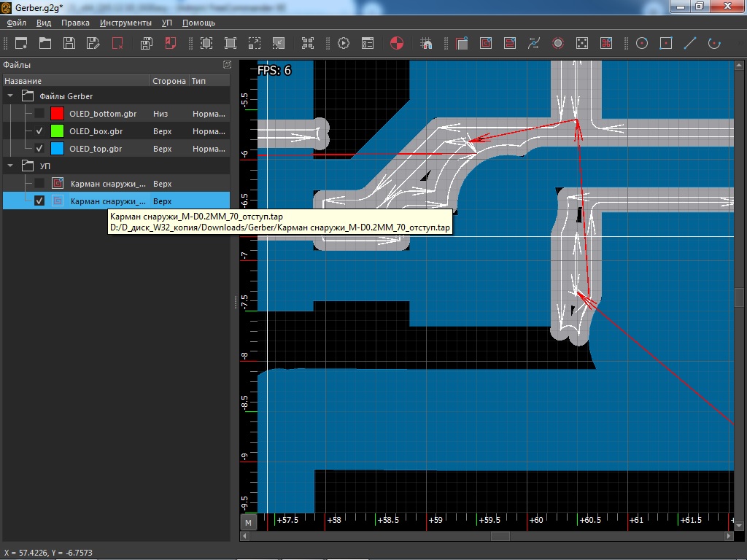747x560 pixels.
Task: Uncheck the OLED_box.gbr layer checkbox
Action: tap(39, 131)
